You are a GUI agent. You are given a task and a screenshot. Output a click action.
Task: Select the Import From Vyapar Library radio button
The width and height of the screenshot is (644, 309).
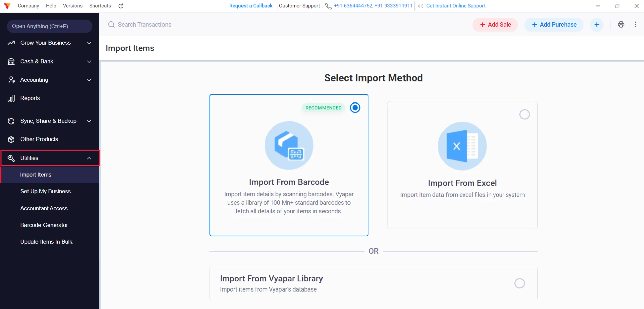click(519, 283)
